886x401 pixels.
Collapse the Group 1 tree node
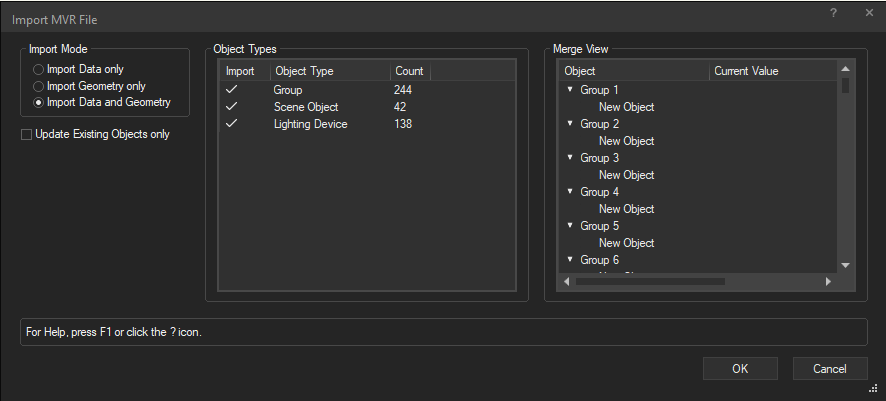(x=570, y=90)
